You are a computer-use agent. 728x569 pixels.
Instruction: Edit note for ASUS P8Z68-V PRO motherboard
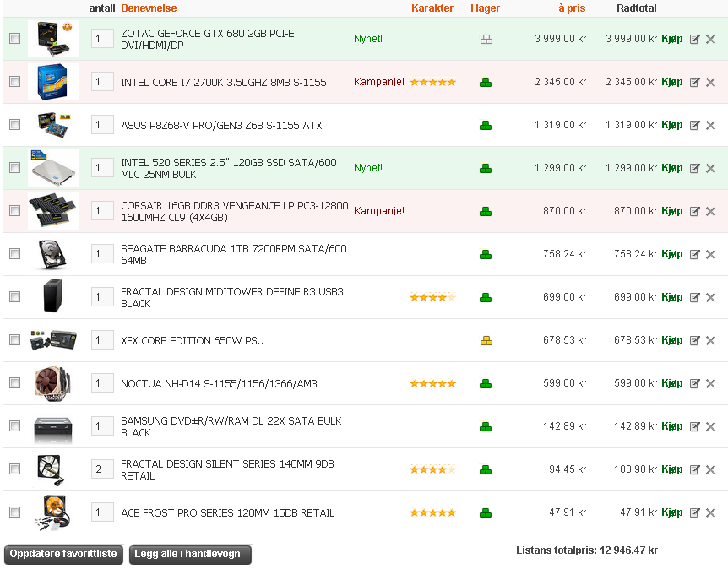[694, 125]
